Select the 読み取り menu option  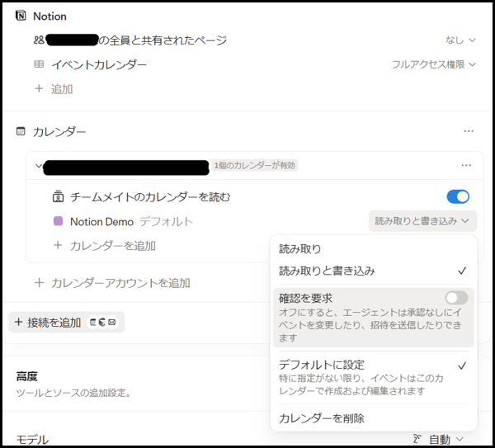[x=374, y=249]
